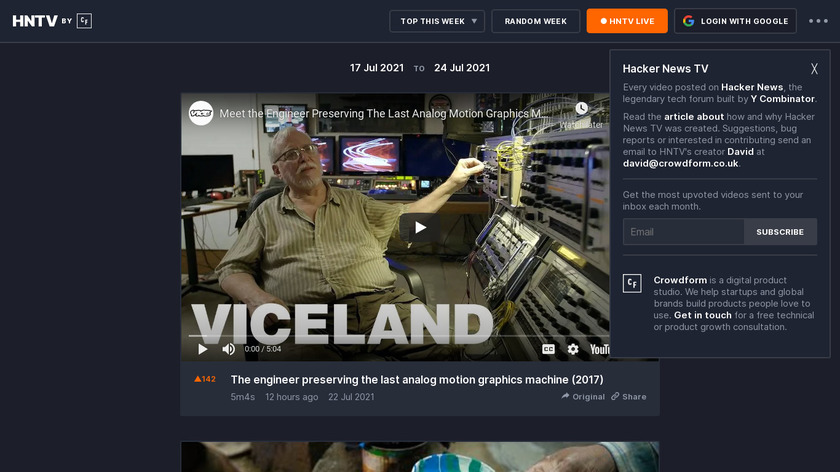Click the Get in touch link
840x472 pixels.
click(702, 315)
